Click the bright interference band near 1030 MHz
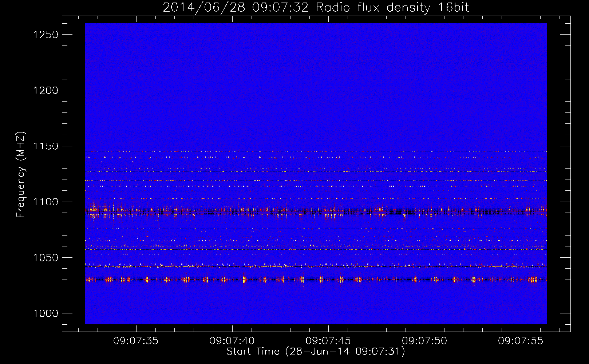 (316, 280)
